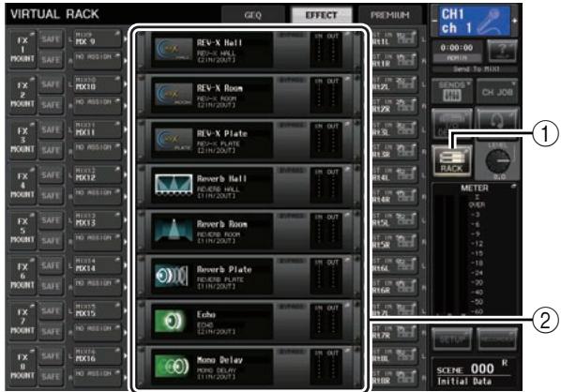Toggle the lower SAFE button for FX 8
This screenshot has width=561, height=392.
[52, 377]
